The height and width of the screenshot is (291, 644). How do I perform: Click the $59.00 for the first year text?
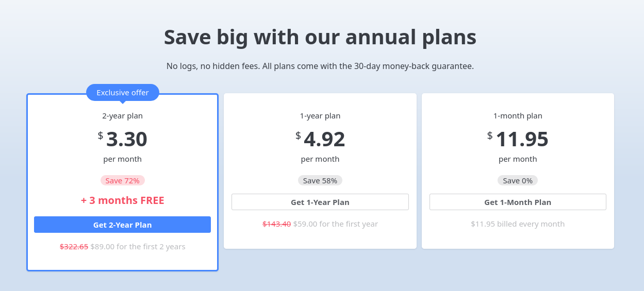click(336, 224)
